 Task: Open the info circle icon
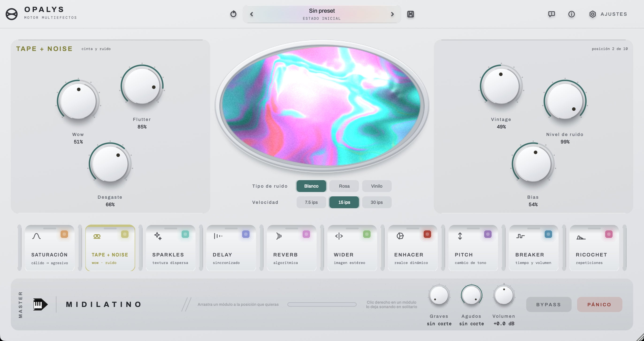point(571,14)
